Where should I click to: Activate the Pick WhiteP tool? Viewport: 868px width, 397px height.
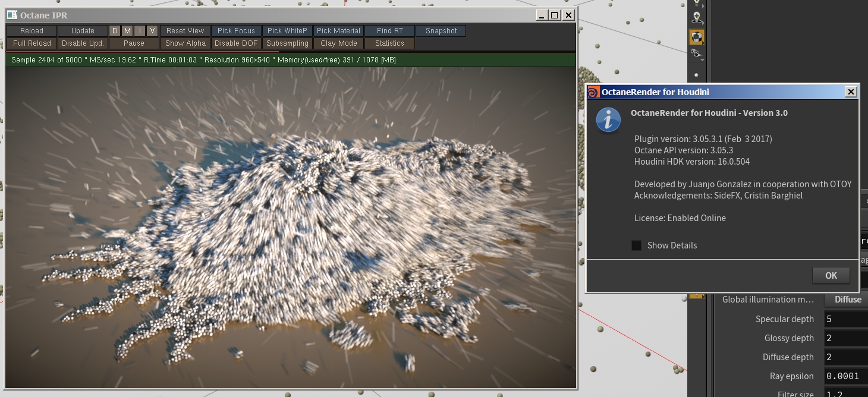click(287, 31)
